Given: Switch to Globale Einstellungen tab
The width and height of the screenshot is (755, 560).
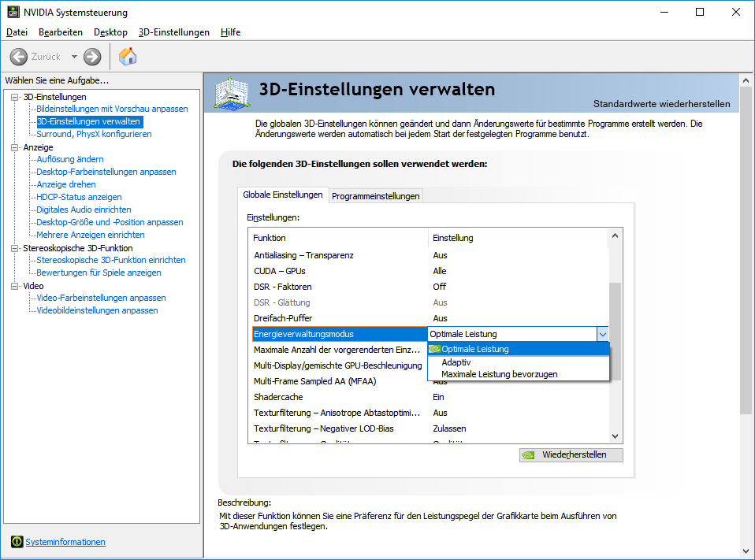Looking at the screenshot, I should (x=283, y=195).
